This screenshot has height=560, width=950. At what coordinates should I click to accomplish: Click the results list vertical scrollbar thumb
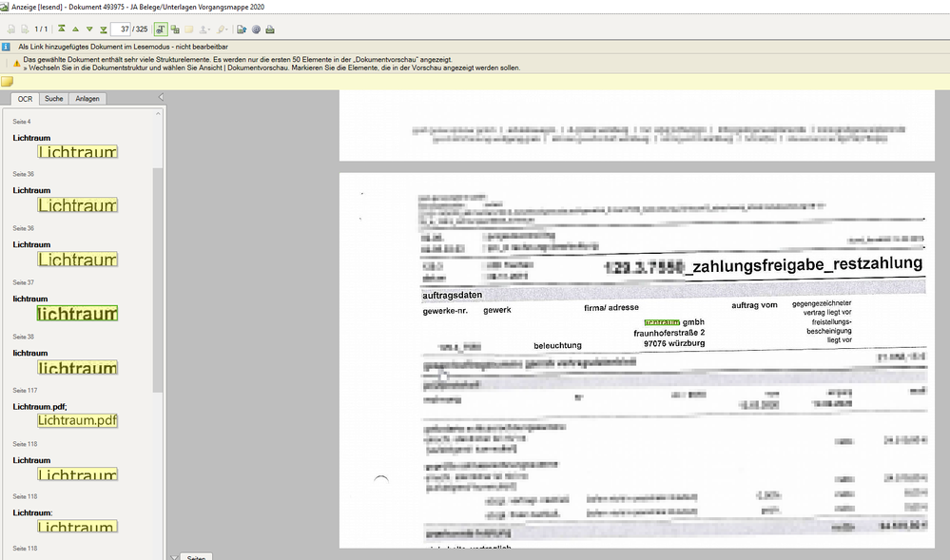click(x=158, y=280)
